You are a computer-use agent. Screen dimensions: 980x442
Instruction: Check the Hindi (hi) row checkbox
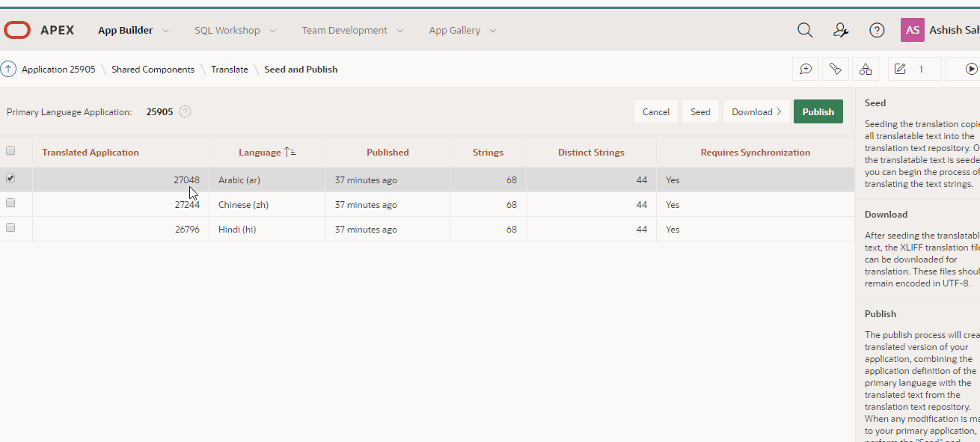[10, 227]
